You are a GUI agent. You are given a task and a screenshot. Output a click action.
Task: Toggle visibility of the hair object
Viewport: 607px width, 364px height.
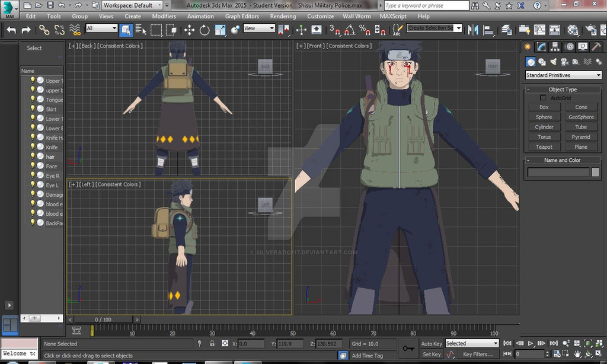point(33,156)
